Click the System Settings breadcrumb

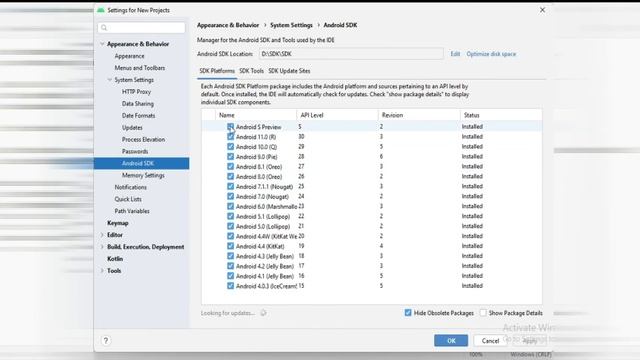291,25
